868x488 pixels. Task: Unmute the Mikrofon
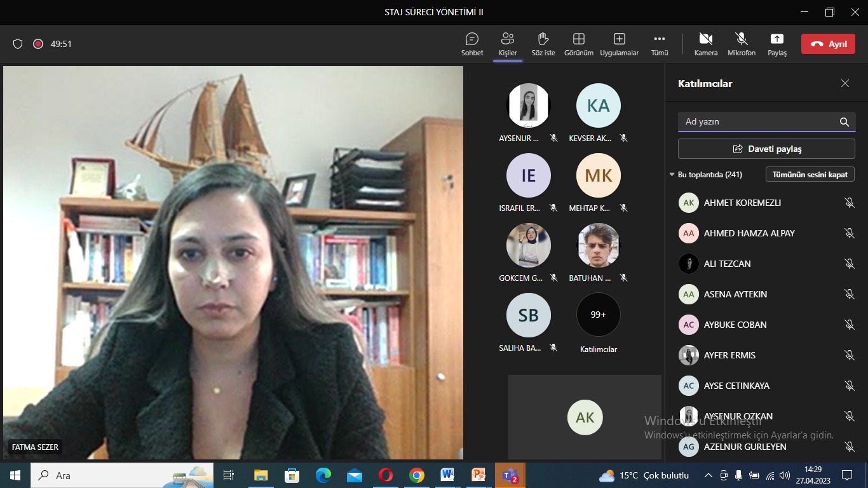pyautogui.click(x=742, y=44)
